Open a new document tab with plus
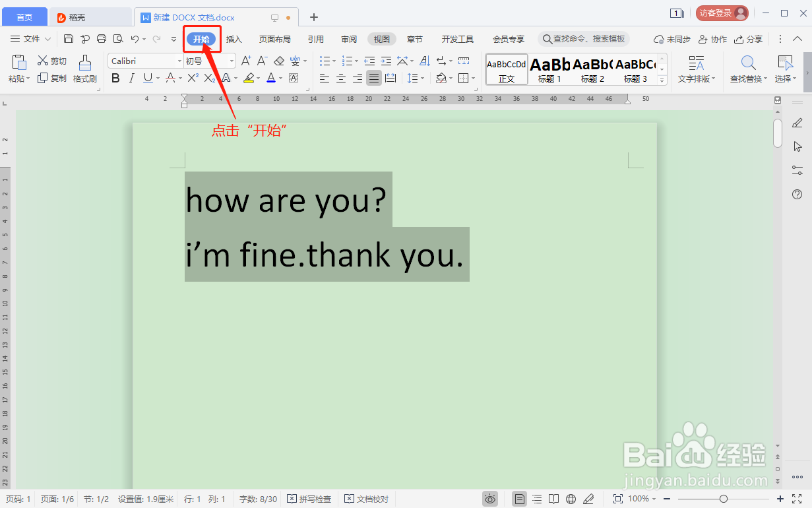 314,17
